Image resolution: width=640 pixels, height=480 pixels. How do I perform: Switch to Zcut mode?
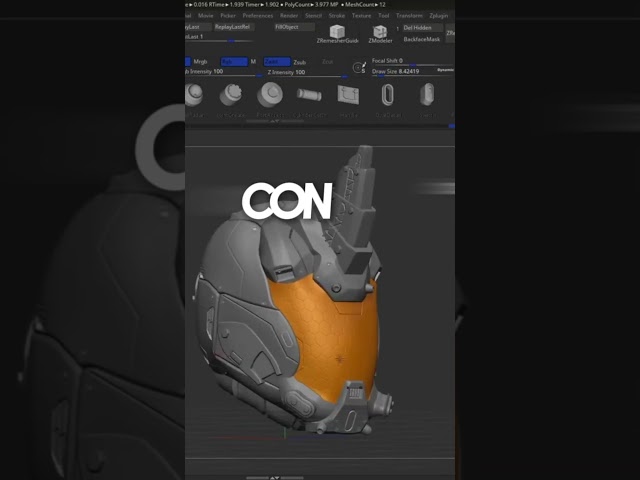click(328, 62)
